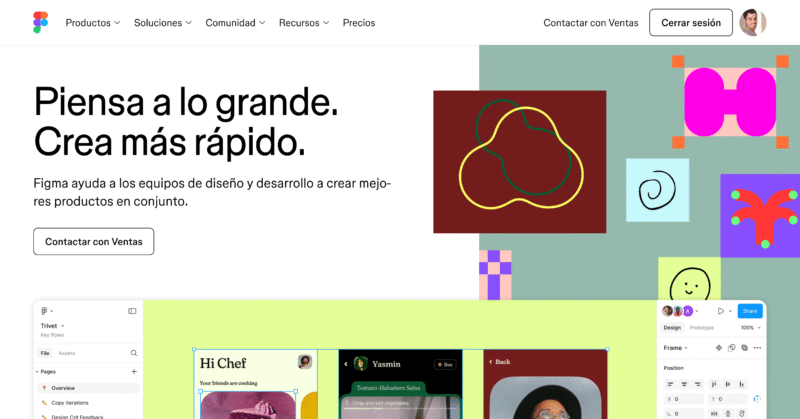Open the dropdown arrow next to Present icon
Viewport: 800px width, 419px height.
tap(730, 311)
